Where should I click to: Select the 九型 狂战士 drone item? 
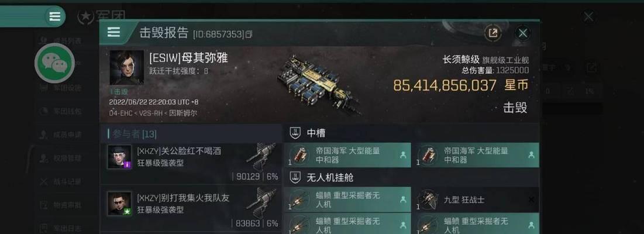[476, 200]
